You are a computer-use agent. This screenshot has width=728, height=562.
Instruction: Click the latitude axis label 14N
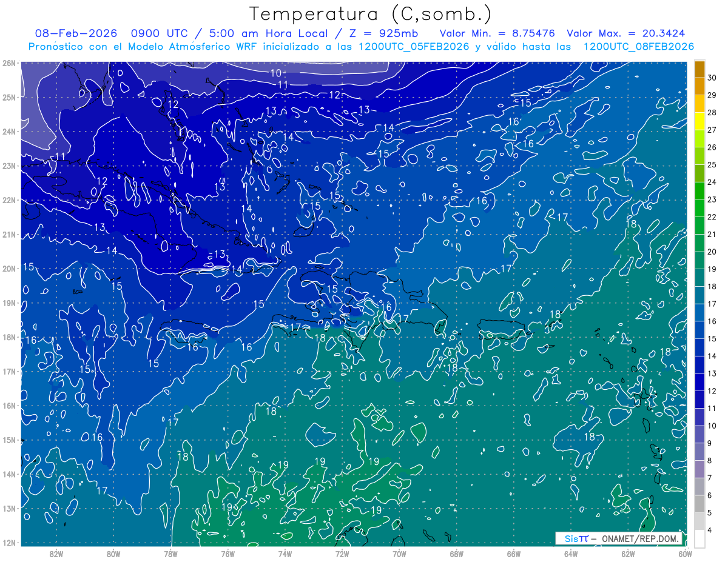point(8,474)
